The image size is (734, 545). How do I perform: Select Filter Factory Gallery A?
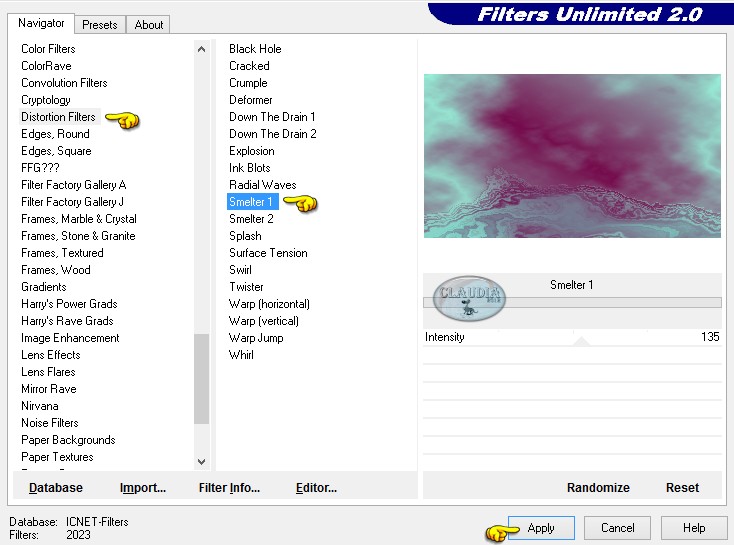[x=73, y=185]
